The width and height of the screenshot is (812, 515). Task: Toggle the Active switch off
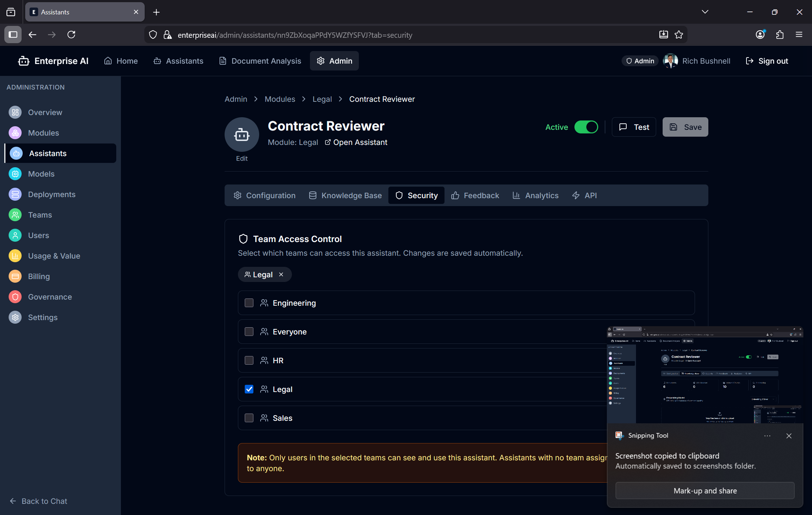pos(586,127)
